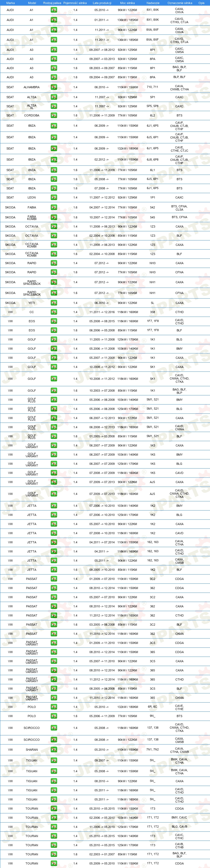Click the fuel icon in SCIROCCO 05.2008 row
The width and height of the screenshot is (210, 868).
point(54,728)
